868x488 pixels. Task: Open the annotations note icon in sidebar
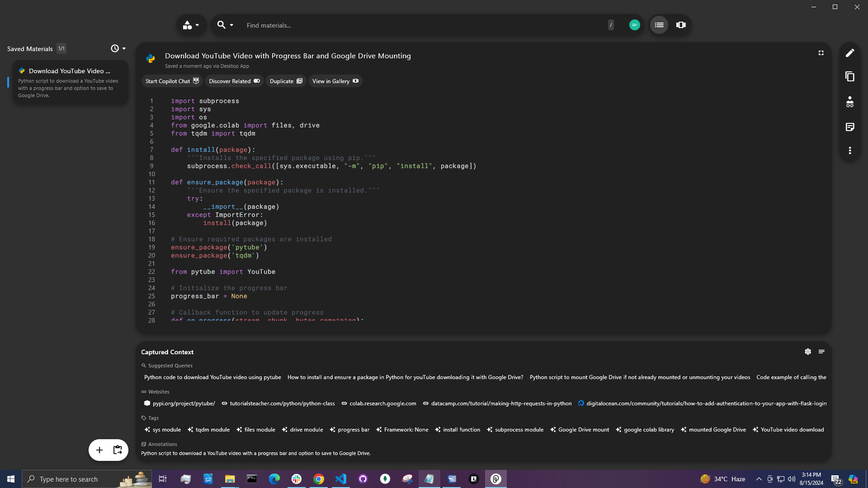(x=850, y=127)
